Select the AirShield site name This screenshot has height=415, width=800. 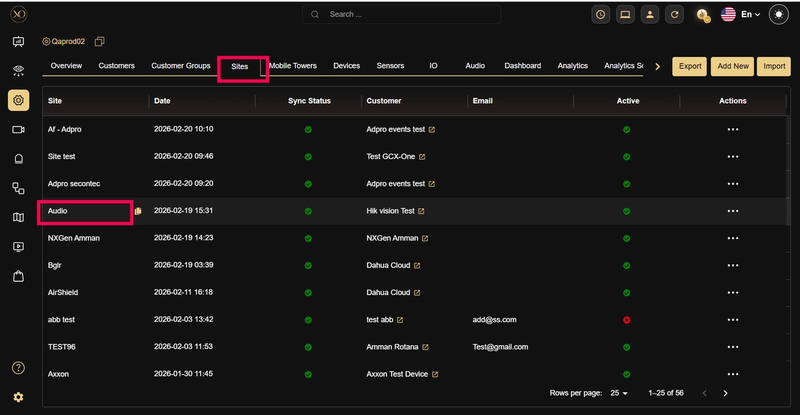[x=63, y=292]
